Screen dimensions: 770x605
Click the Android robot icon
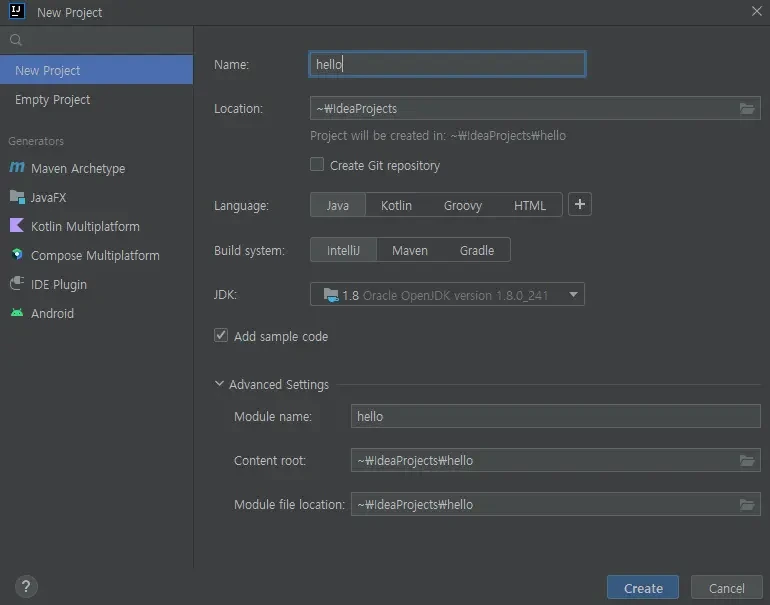pyautogui.click(x=17, y=312)
